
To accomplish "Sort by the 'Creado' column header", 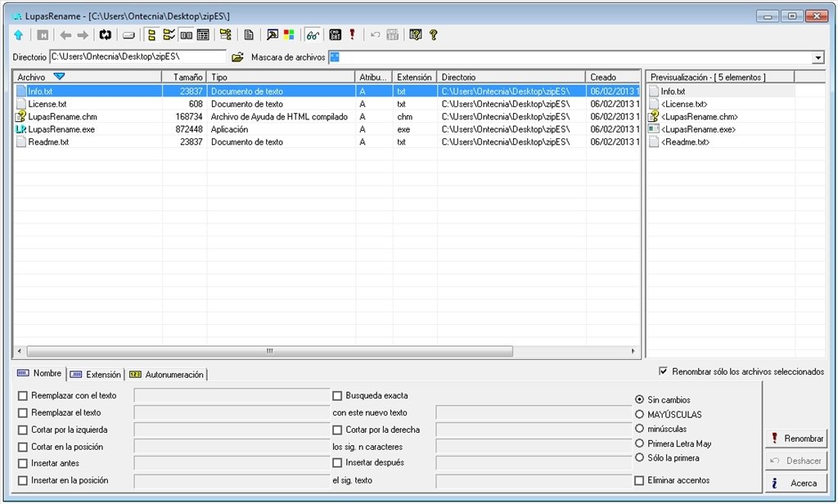I will tap(612, 77).
